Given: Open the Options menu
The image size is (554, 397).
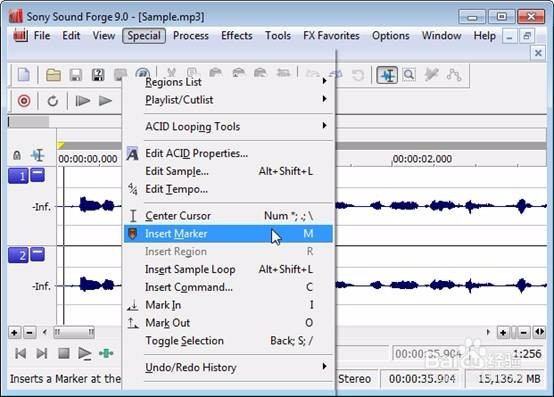Looking at the screenshot, I should tap(391, 36).
